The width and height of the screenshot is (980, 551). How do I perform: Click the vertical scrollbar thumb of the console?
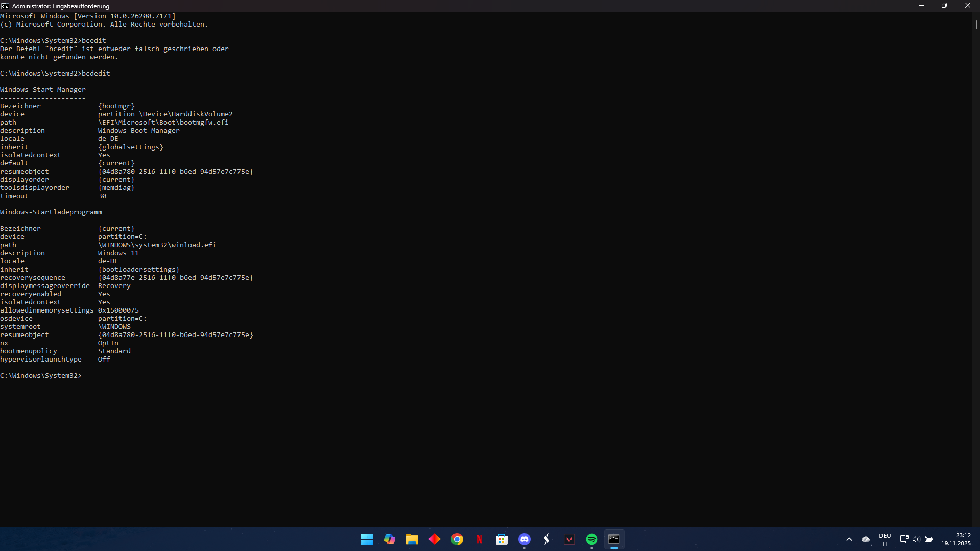pyautogui.click(x=976, y=24)
